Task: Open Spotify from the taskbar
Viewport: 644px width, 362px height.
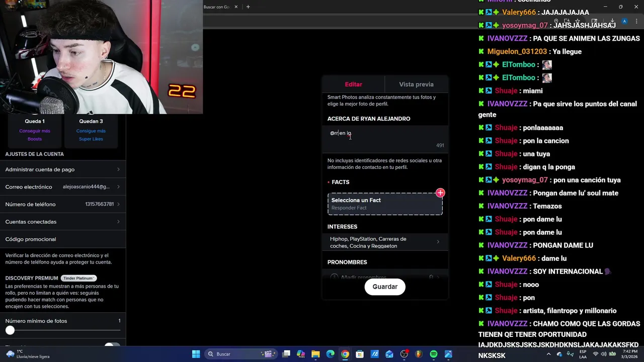Action: (434, 354)
